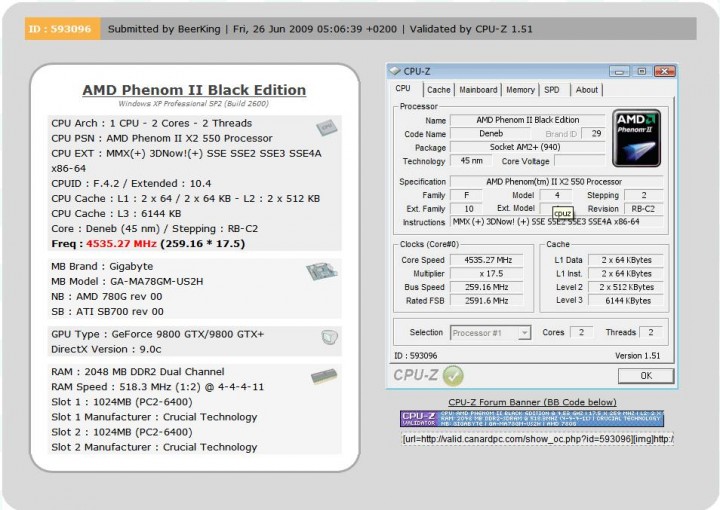
Task: Close the CPU-Z window
Action: pyautogui.click(x=664, y=71)
